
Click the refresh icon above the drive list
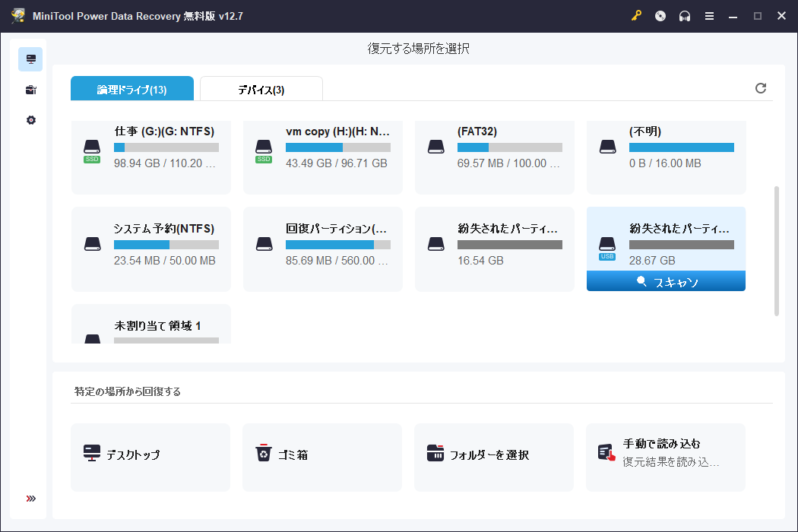[x=761, y=88]
